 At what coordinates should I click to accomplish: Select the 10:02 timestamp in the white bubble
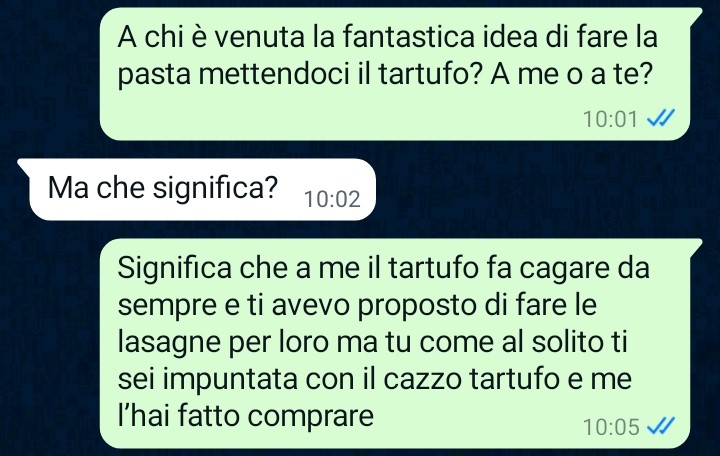point(332,199)
